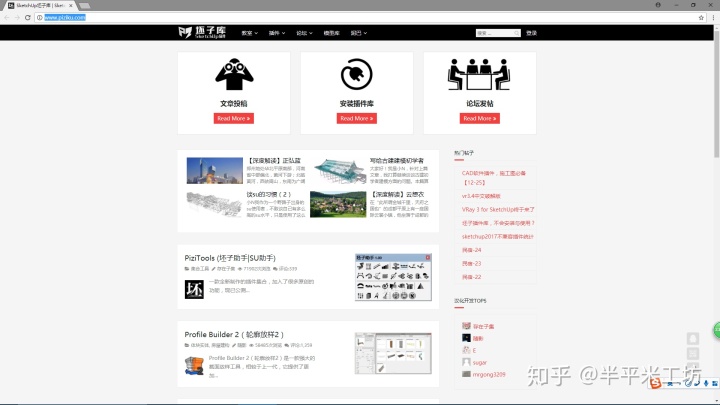The width and height of the screenshot is (720, 405).
Task: Reload the page with the refresh icon
Action: click(28, 17)
